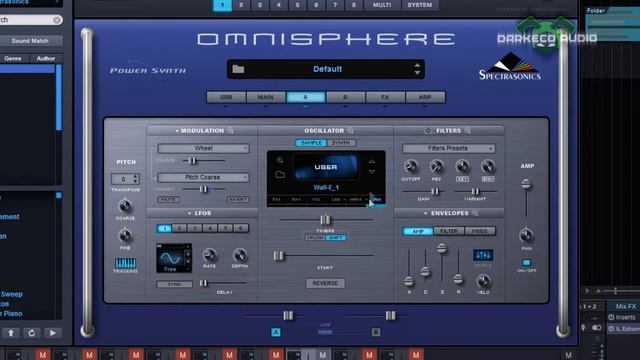
Task: Click the Author column header
Action: 45,58
